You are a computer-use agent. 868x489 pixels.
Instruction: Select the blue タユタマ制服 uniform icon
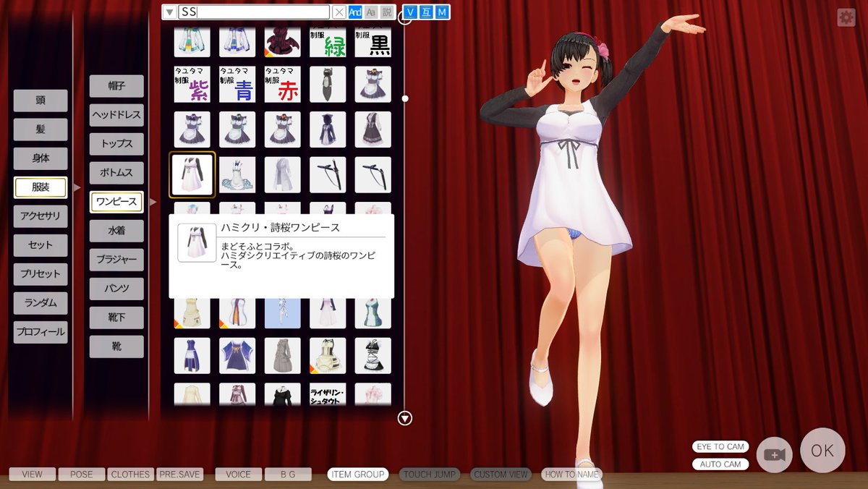237,83
